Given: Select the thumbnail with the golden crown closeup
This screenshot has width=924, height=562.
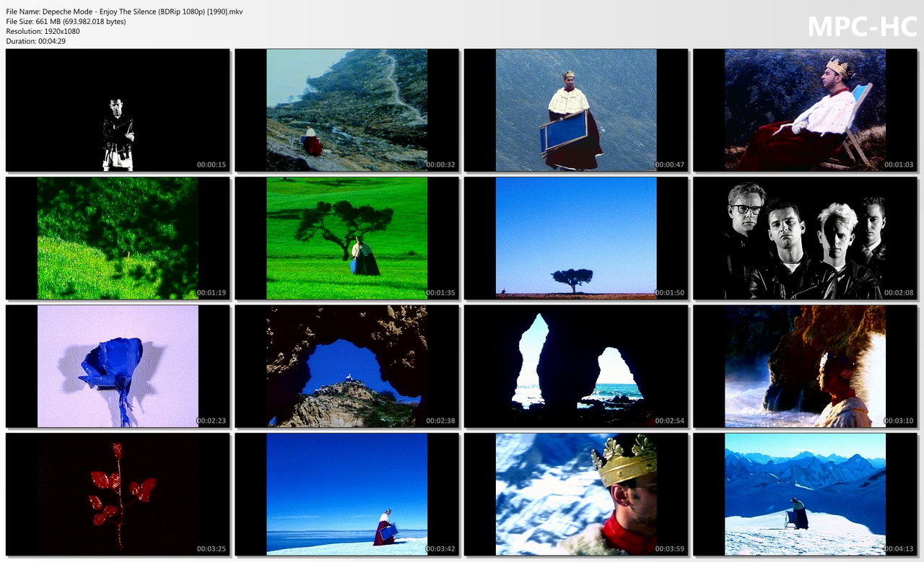Looking at the screenshot, I should pyautogui.click(x=575, y=494).
